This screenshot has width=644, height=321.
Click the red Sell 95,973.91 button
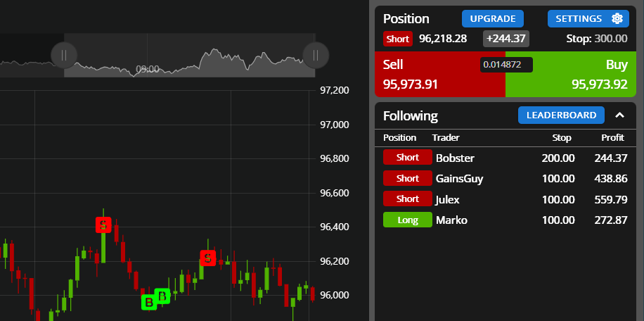440,75
